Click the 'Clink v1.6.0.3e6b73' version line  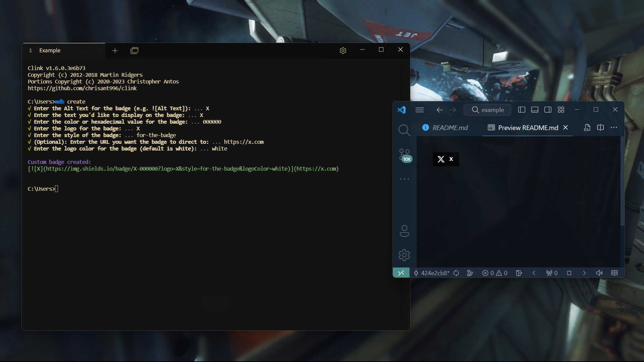(56, 68)
